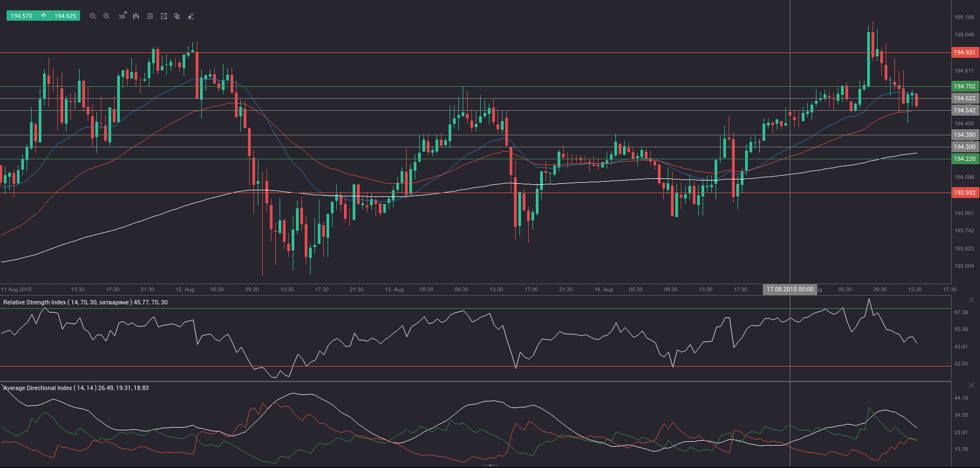Close the Relative Strength Index panel

[x=971, y=300]
